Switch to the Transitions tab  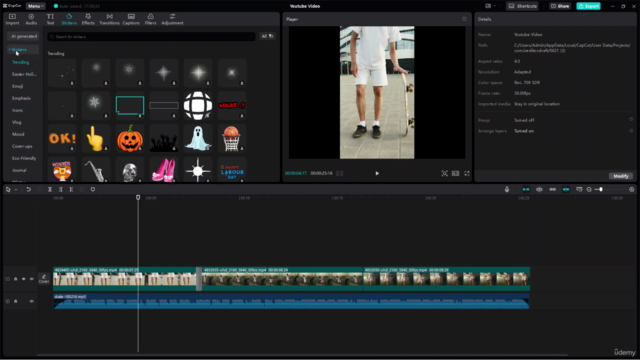(x=109, y=19)
